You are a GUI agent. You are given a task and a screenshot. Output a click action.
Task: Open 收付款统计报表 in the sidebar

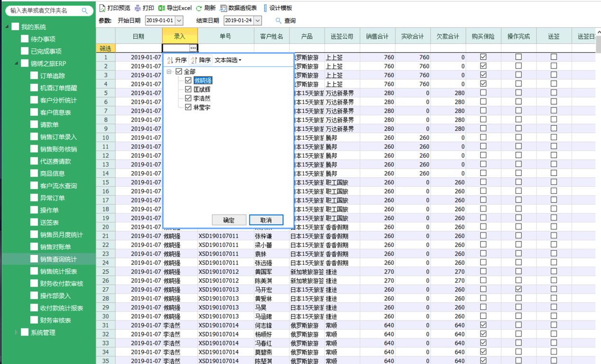point(62,308)
